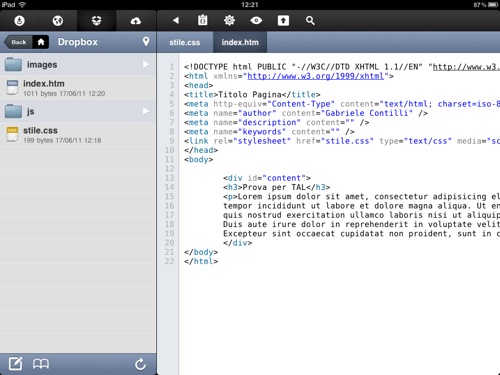Open editor settings gear icon

[229, 20]
